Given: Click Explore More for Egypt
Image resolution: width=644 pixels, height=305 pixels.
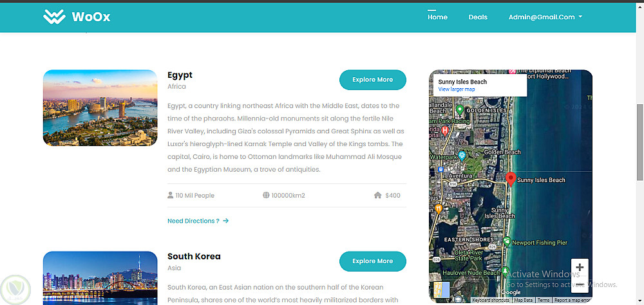Looking at the screenshot, I should pos(372,80).
